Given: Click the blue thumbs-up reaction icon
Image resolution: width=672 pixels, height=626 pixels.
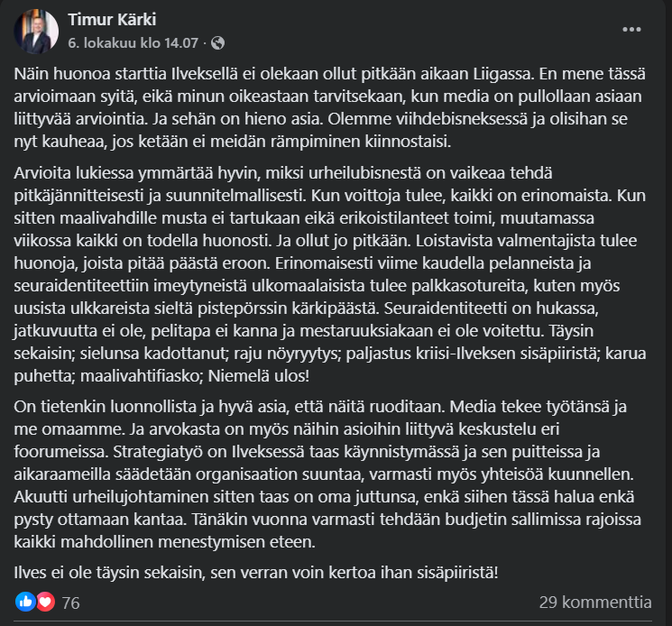Looking at the screenshot, I should [24, 602].
